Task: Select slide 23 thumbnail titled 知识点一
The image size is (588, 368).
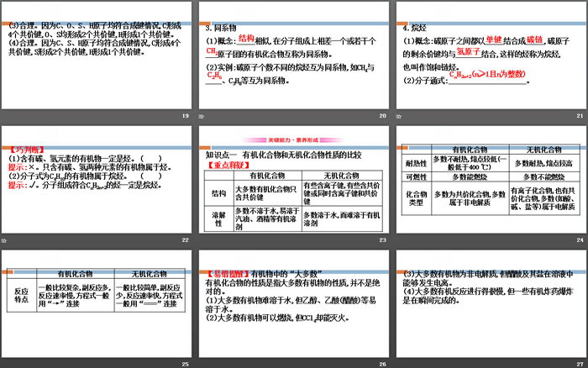Action: [294, 179]
